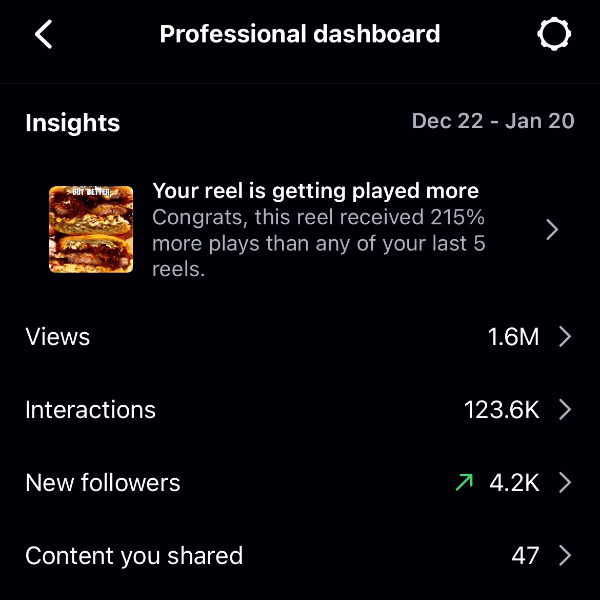The height and width of the screenshot is (600, 600).
Task: Click the green upward trend arrow
Action: [464, 483]
